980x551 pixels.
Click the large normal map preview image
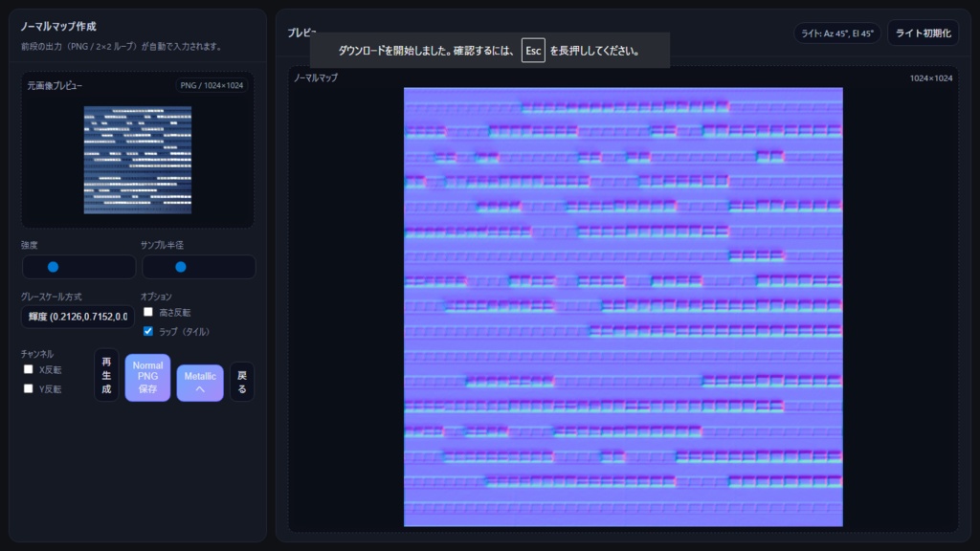(x=623, y=306)
